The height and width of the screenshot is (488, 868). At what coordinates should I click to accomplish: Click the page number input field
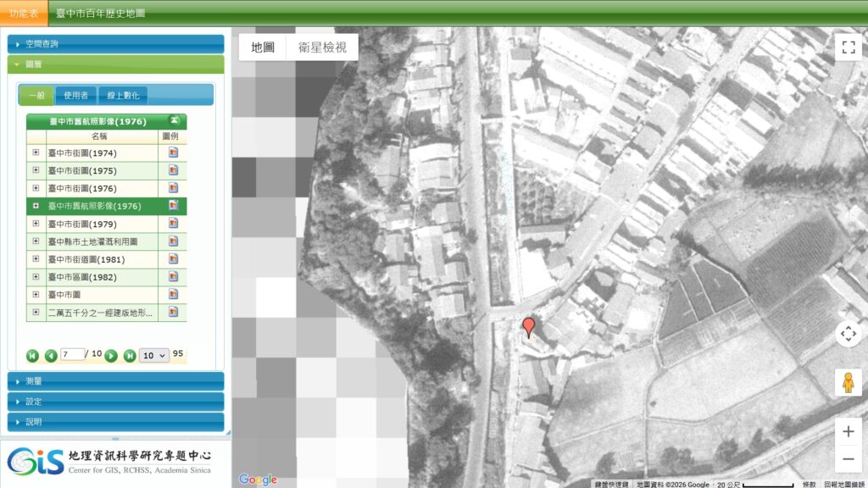(73, 354)
